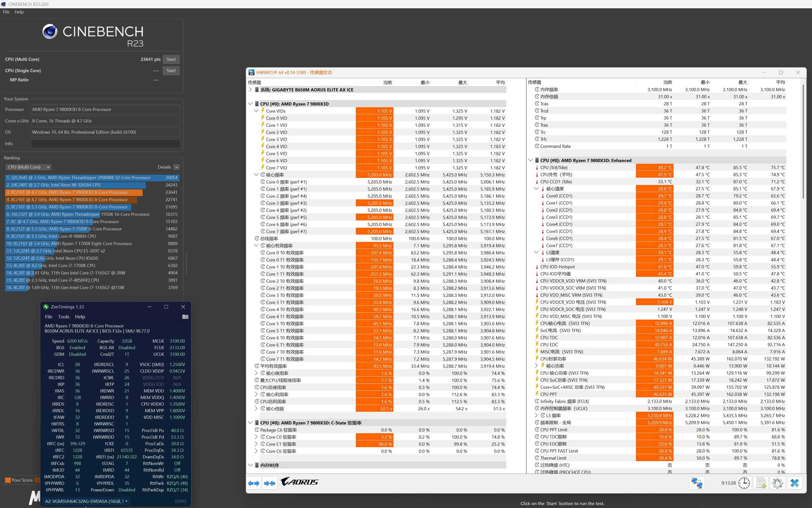Click HWiNFO collapse columns arrows icon
The image size is (812, 508).
(x=270, y=483)
